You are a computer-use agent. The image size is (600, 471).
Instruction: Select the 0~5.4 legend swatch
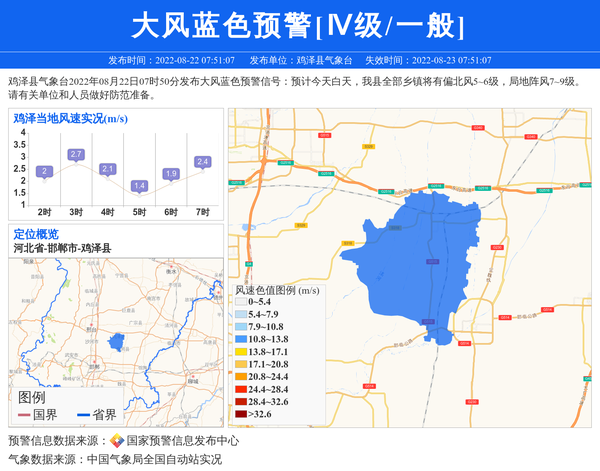[x=241, y=302]
